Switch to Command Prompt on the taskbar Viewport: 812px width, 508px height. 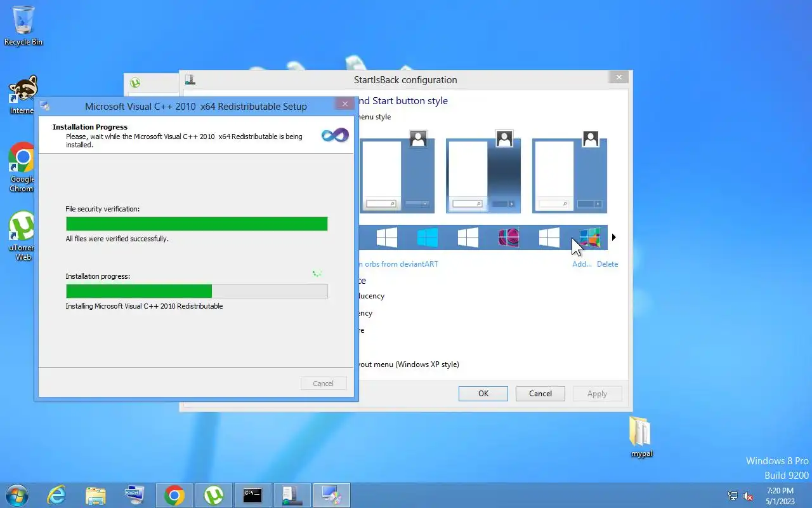pos(253,495)
